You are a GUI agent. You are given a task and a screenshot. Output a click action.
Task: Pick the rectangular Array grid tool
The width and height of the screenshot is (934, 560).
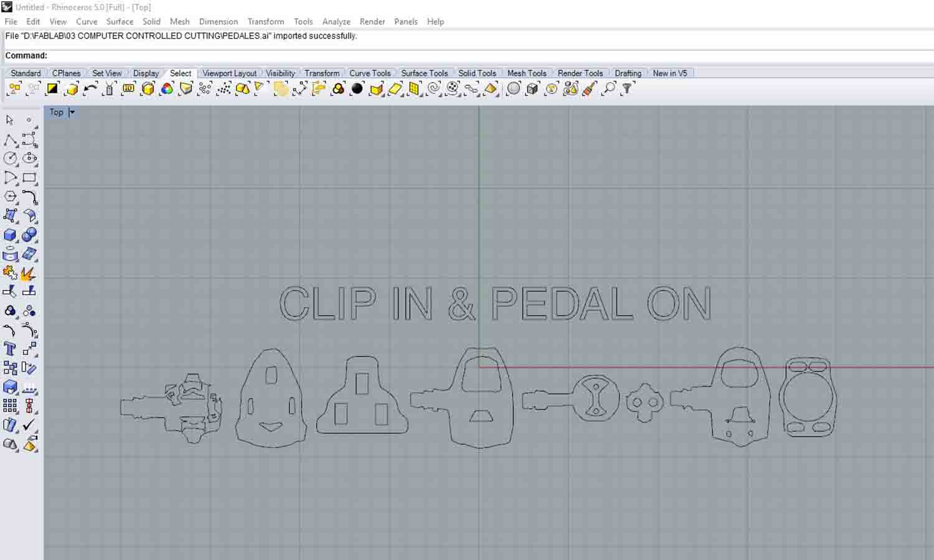point(10,406)
